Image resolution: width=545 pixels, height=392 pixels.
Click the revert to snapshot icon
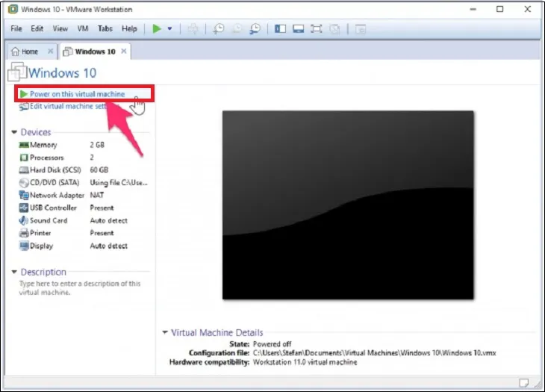[x=237, y=29]
